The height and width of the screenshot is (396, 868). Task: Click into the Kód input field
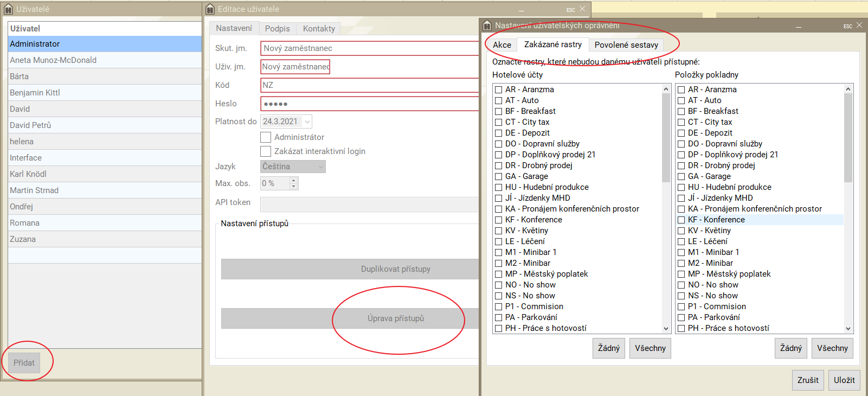tap(369, 85)
